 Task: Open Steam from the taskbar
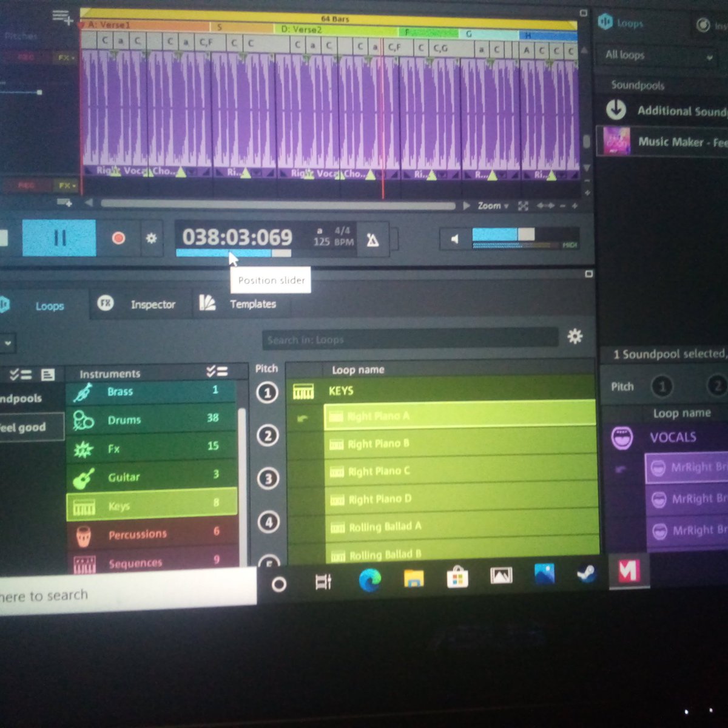point(587,573)
